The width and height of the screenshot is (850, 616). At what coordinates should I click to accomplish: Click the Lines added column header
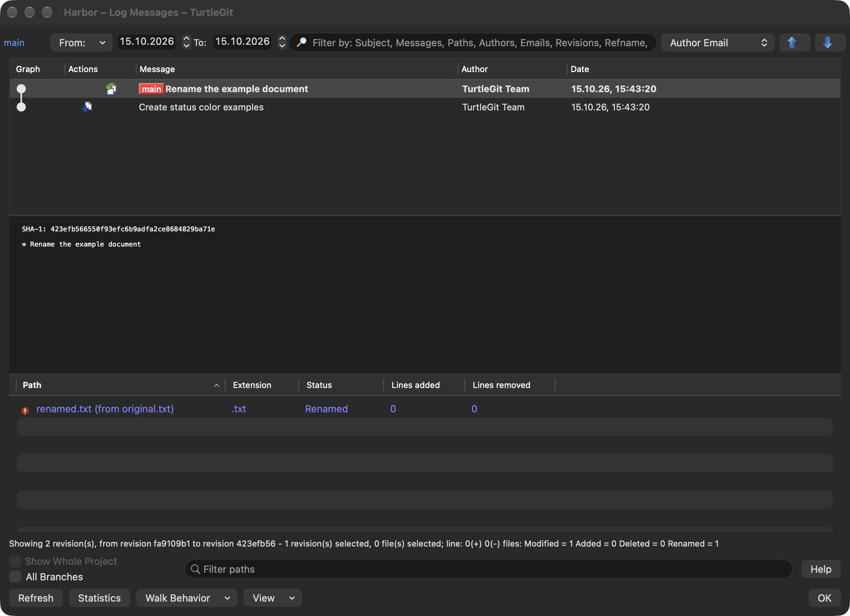(x=424, y=385)
